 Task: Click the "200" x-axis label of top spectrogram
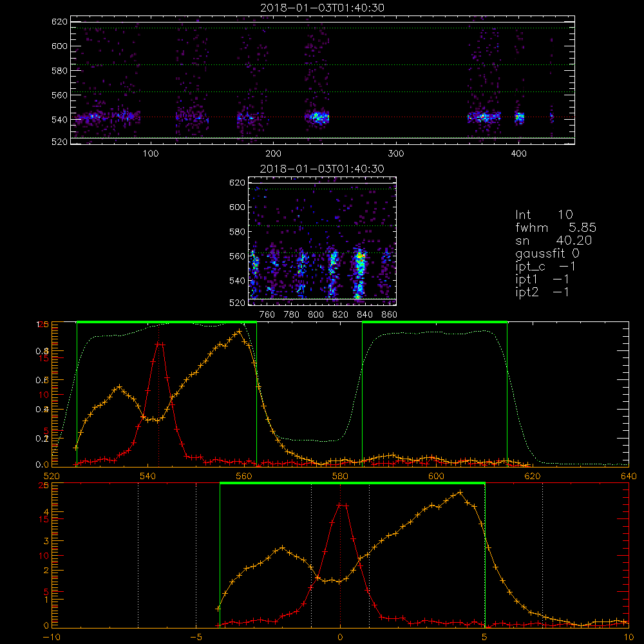[273, 154]
